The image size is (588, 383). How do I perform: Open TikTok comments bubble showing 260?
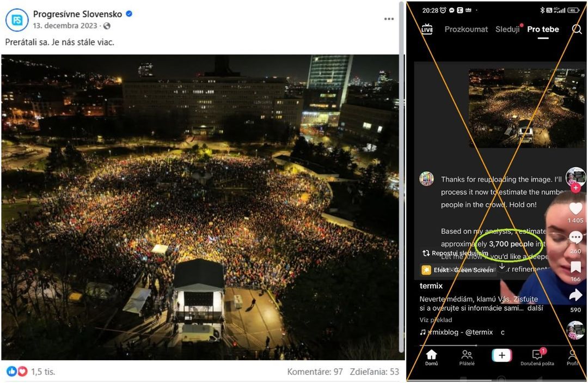(575, 238)
